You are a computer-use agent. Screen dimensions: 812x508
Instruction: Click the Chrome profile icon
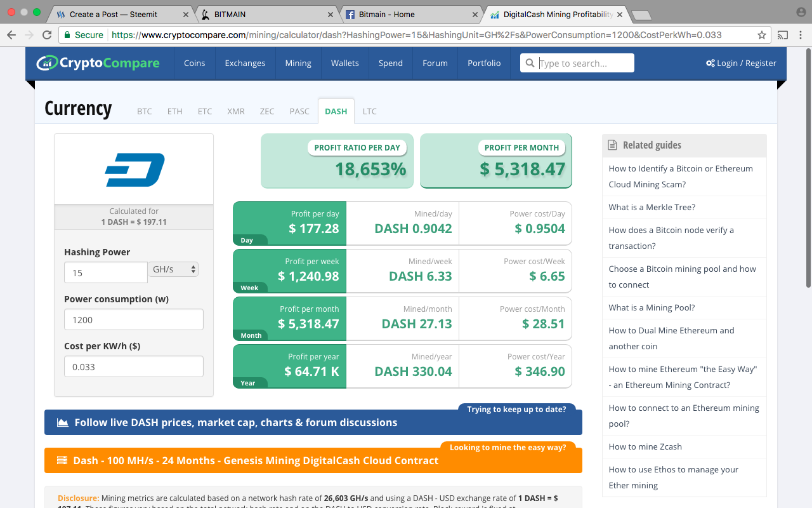(x=801, y=12)
